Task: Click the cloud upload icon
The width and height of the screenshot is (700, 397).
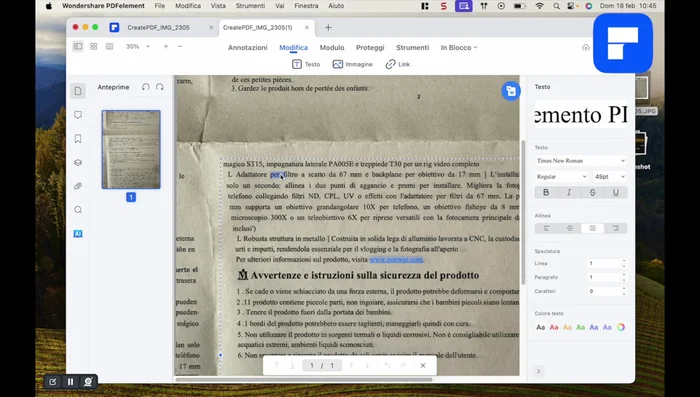Action: pyautogui.click(x=586, y=47)
